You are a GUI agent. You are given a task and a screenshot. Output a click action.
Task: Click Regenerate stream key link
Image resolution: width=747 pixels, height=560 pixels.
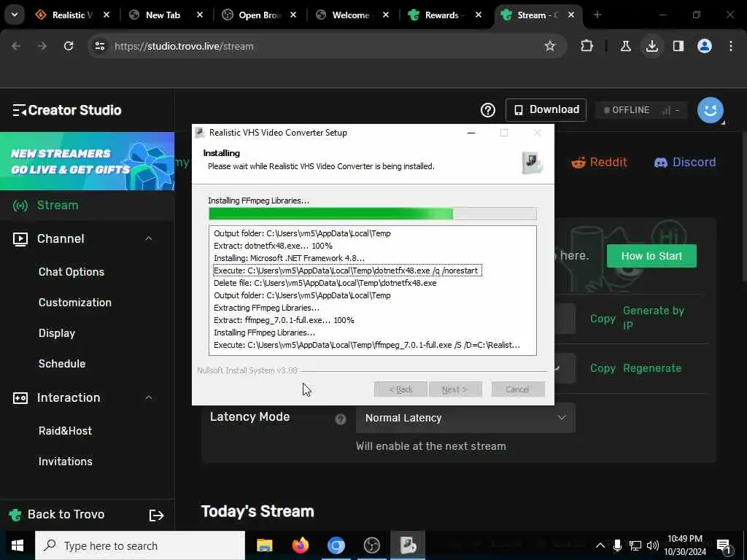pos(652,368)
